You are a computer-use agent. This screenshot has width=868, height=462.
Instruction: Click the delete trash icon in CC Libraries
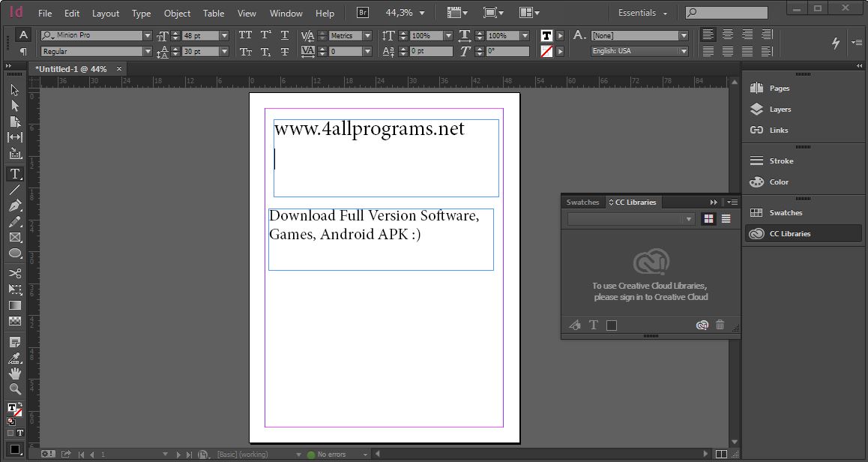click(720, 325)
